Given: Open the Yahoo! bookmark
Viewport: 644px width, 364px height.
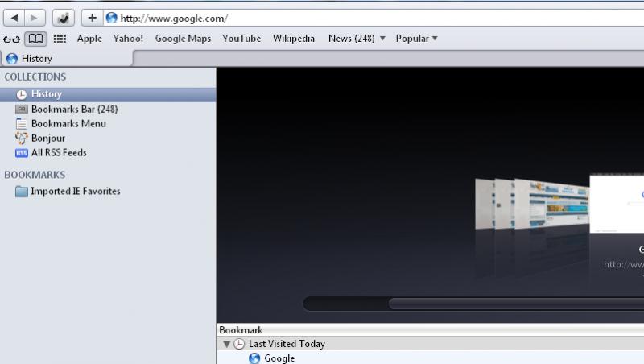Looking at the screenshot, I should [x=128, y=39].
